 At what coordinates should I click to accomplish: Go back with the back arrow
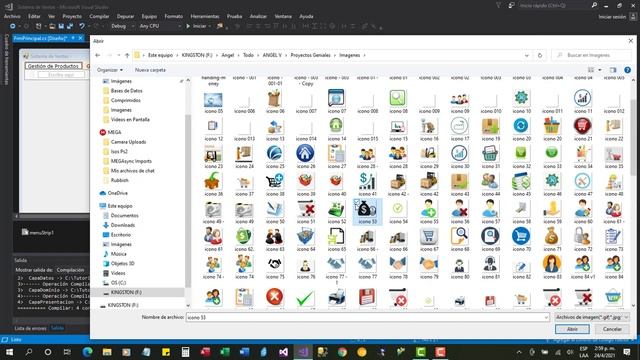point(98,55)
